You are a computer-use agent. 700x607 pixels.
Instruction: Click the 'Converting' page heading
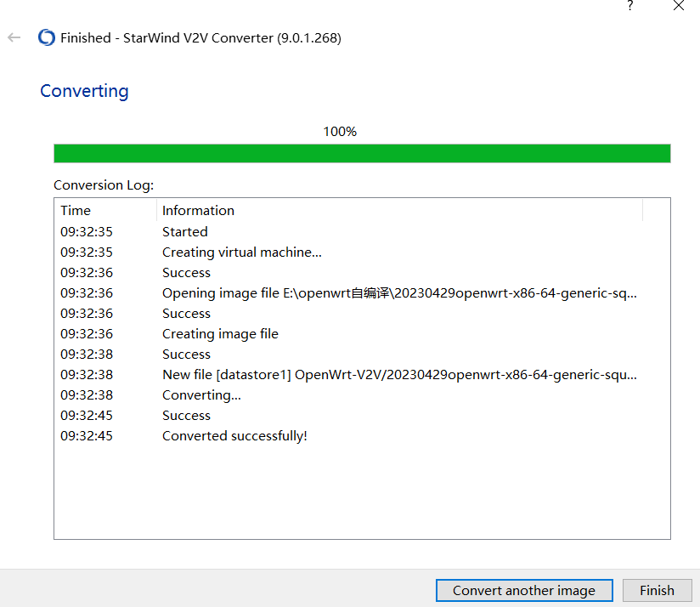(84, 91)
